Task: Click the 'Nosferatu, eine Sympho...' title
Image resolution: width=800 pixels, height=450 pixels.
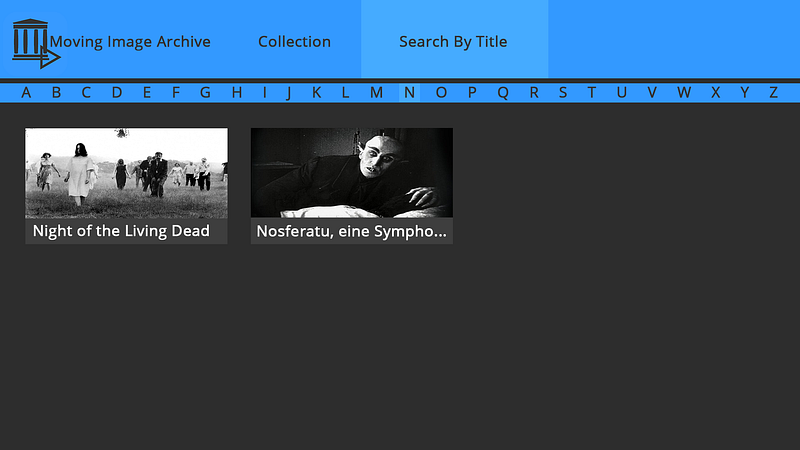Action: click(x=352, y=231)
